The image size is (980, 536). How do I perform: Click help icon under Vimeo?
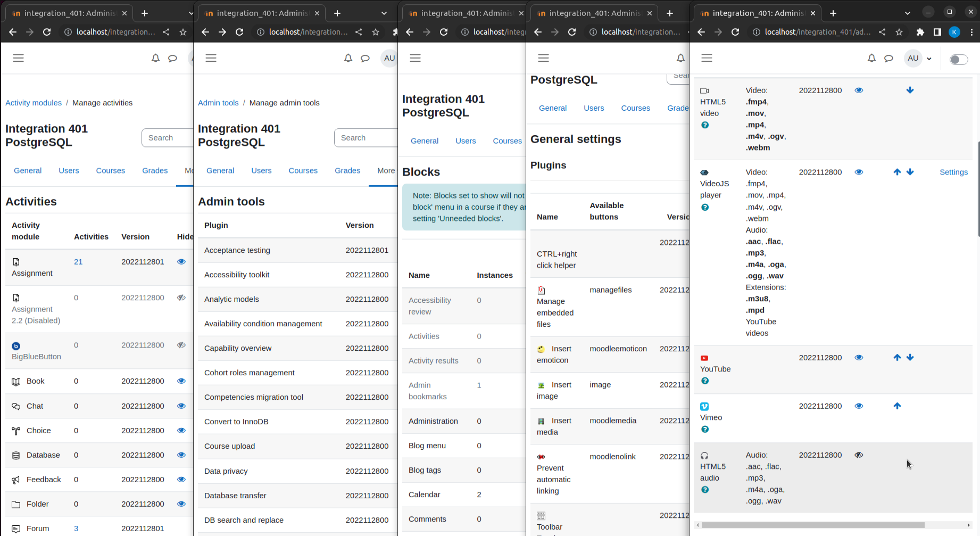(705, 429)
